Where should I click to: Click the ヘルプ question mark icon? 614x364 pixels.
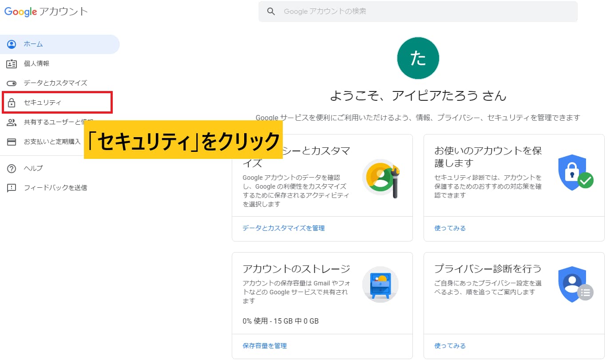[12, 168]
